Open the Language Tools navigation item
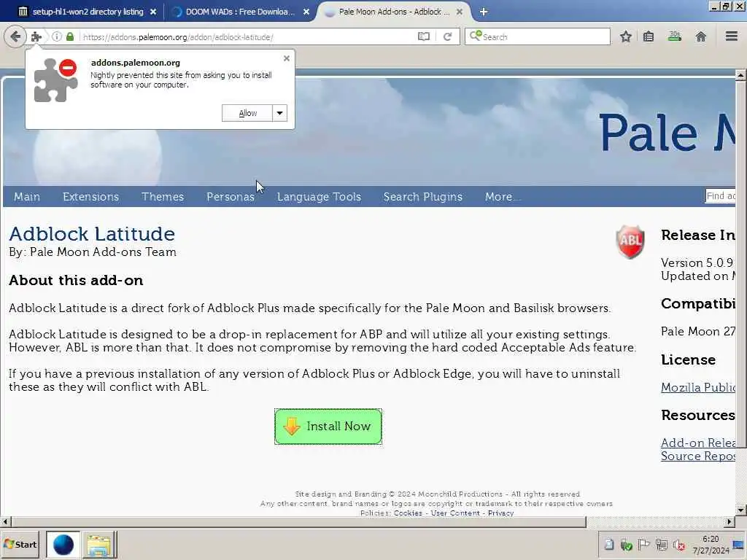The height and width of the screenshot is (560, 747). pos(319,197)
